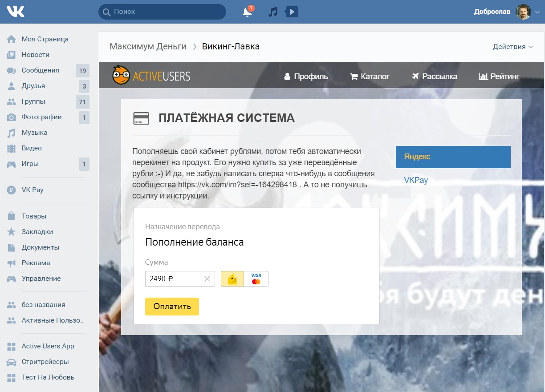Click the credit card icon beside Платёжная система

point(141,118)
